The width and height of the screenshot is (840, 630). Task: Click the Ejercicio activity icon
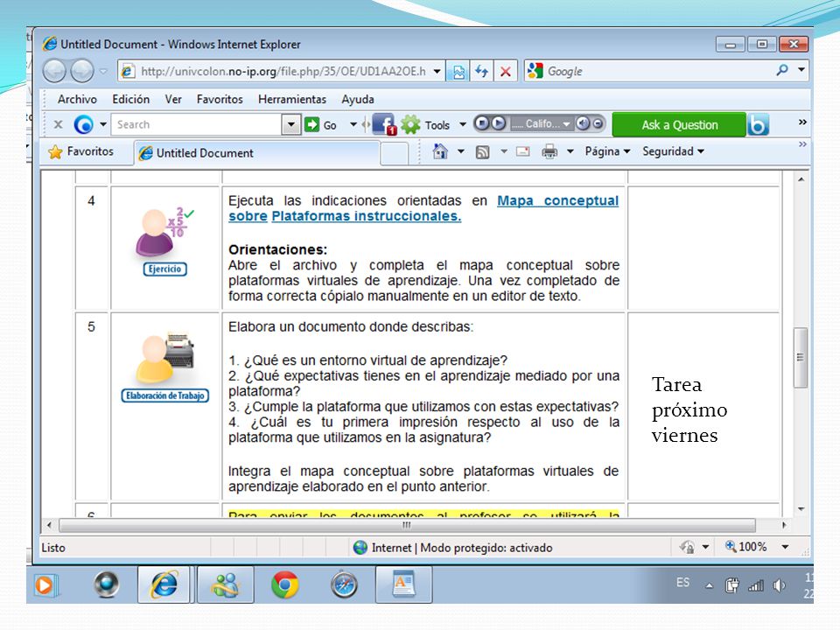click(x=165, y=241)
